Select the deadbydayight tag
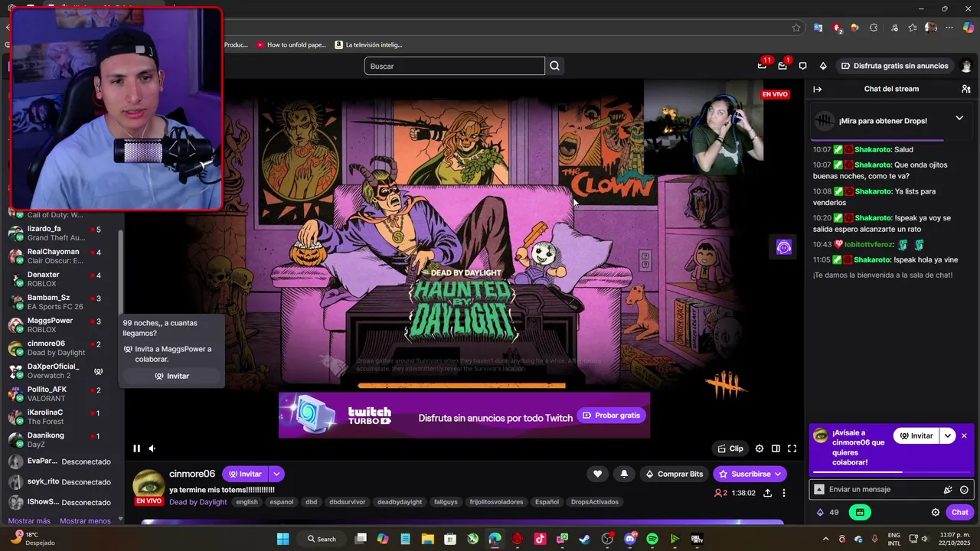This screenshot has height=551, width=980. (400, 502)
